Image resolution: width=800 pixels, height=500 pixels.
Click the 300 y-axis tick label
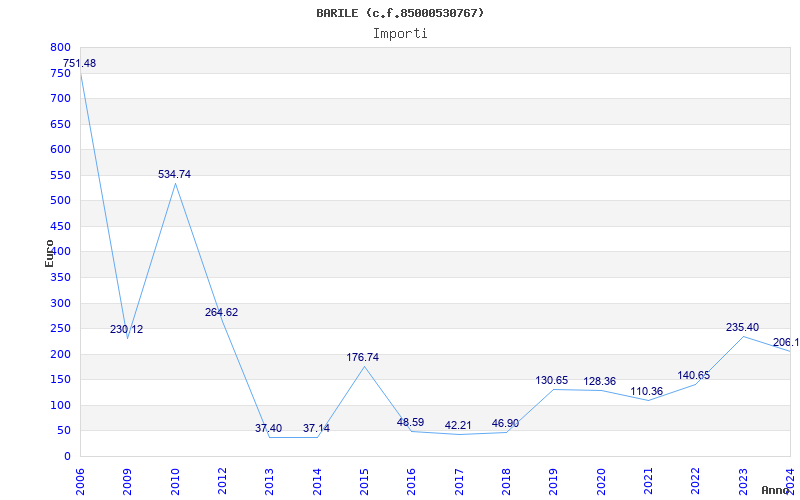click(x=60, y=303)
